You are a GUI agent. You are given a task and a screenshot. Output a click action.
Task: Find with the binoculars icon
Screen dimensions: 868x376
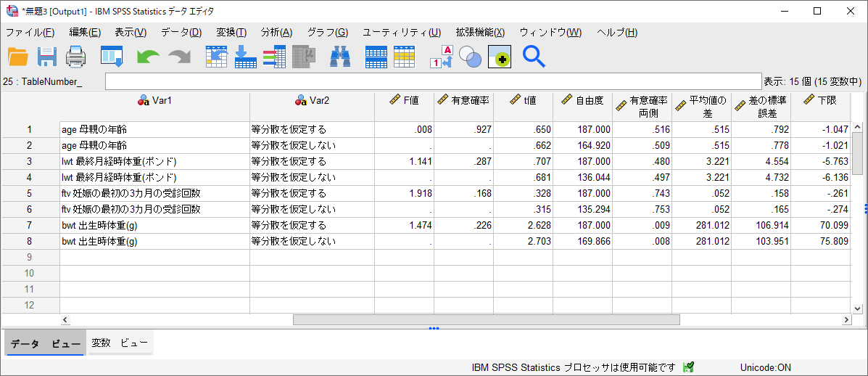pyautogui.click(x=340, y=57)
